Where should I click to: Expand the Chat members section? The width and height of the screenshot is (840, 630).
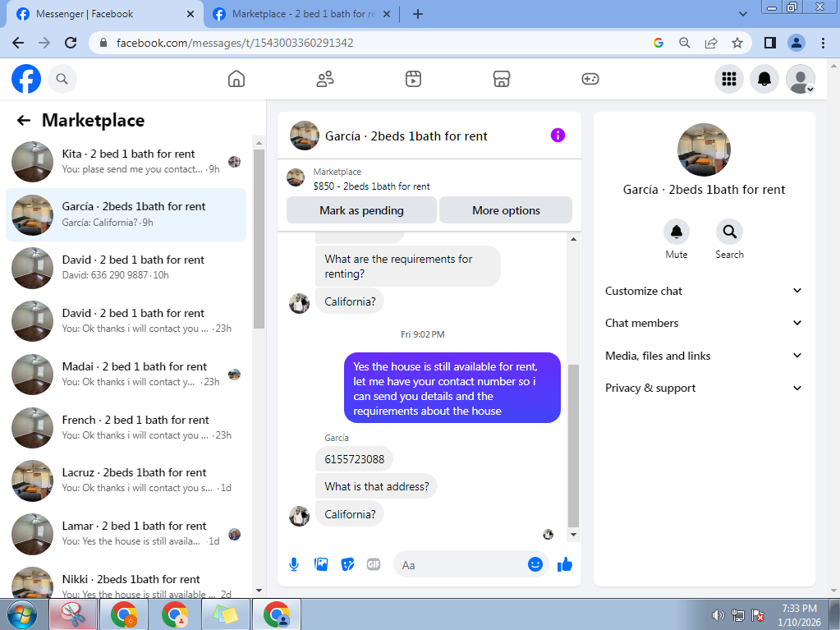click(x=704, y=323)
